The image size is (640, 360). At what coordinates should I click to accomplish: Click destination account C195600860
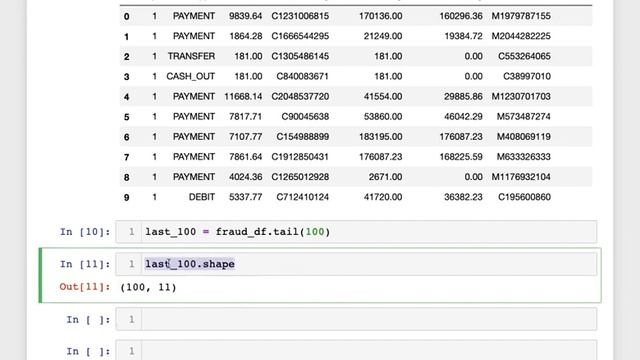click(x=524, y=197)
